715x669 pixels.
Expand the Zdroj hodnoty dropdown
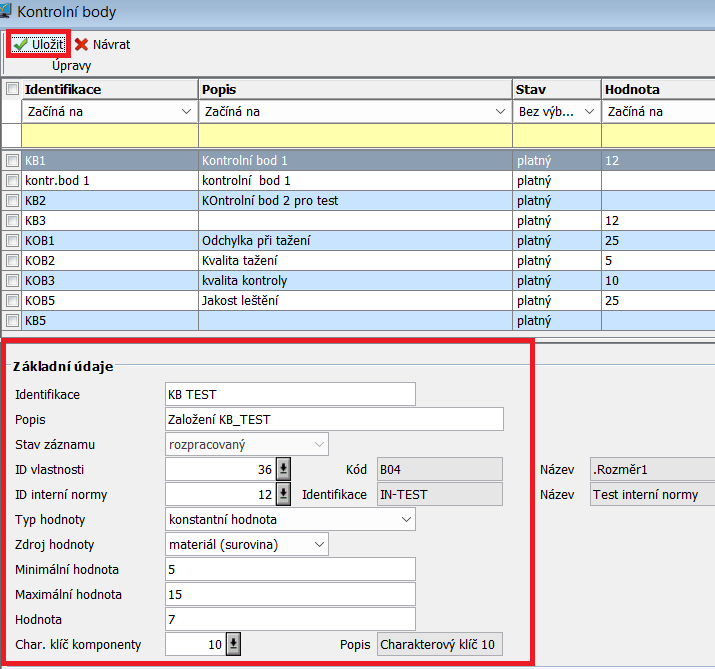coord(317,544)
